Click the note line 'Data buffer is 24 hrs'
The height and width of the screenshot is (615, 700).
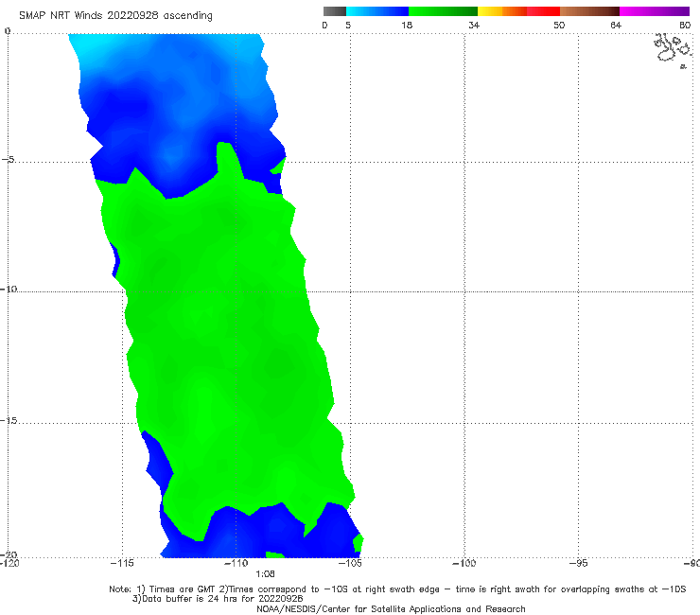click(x=218, y=599)
